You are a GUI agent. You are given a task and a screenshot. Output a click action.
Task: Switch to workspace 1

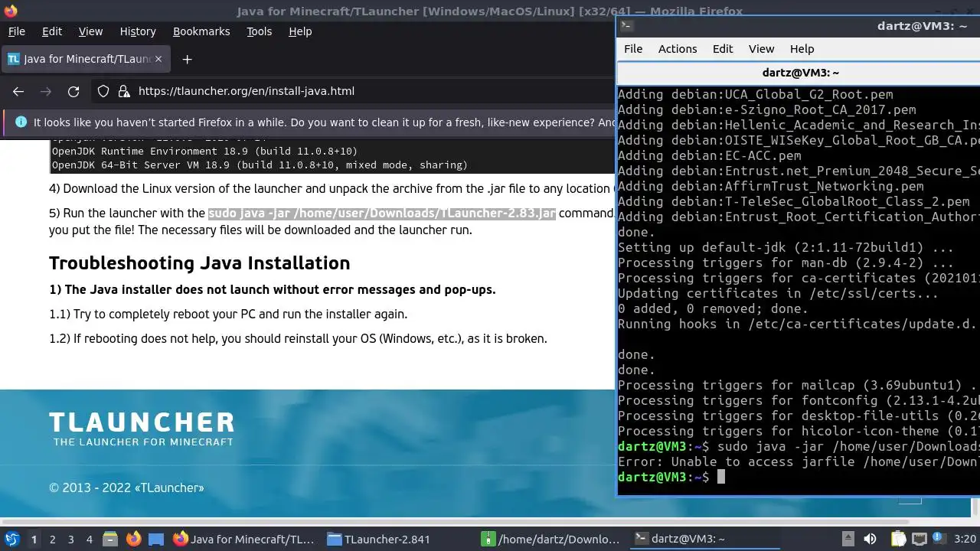[34, 540]
